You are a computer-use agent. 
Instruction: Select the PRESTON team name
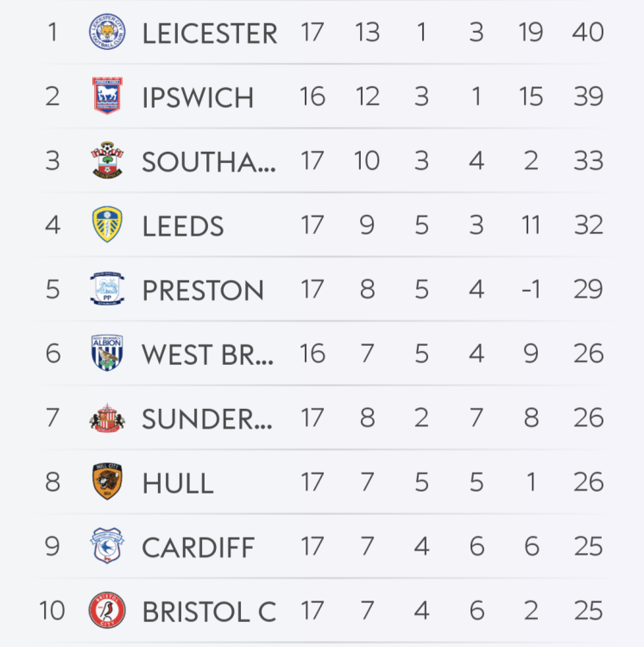click(x=203, y=291)
